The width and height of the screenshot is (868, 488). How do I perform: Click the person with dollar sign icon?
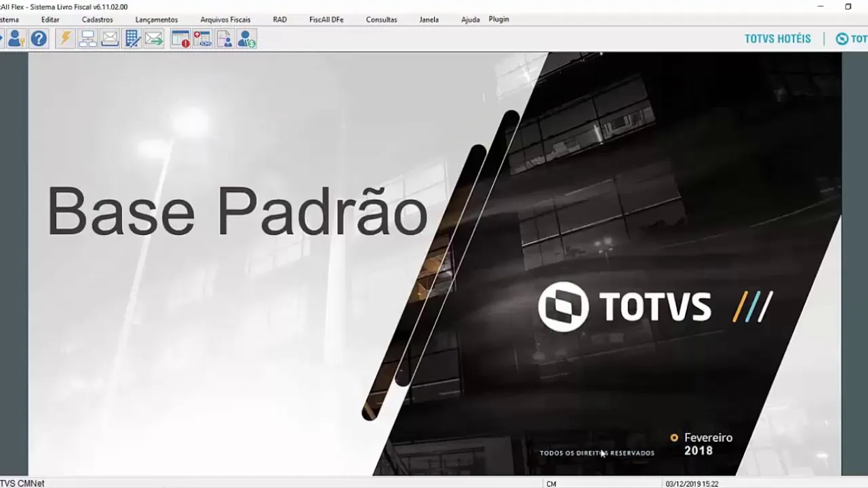click(x=247, y=39)
